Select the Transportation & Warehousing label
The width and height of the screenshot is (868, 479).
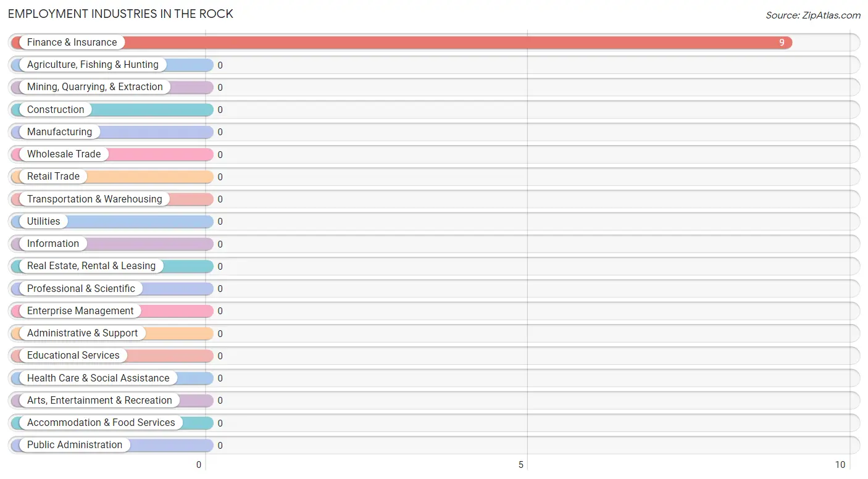94,199
